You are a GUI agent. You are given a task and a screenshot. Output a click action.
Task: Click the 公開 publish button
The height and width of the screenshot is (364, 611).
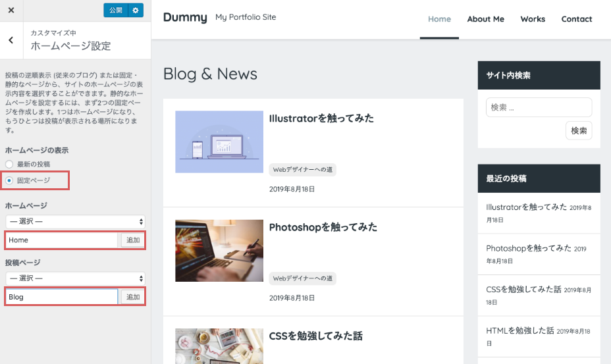point(115,11)
